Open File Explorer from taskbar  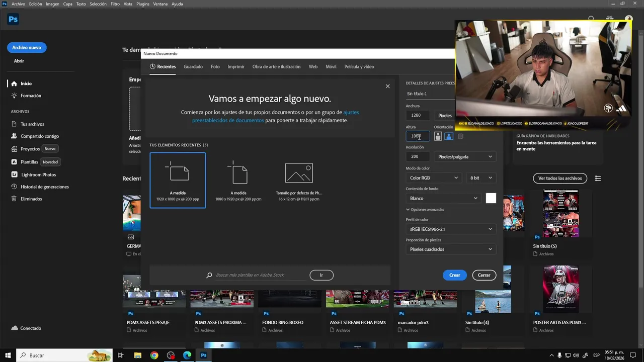[x=137, y=355]
